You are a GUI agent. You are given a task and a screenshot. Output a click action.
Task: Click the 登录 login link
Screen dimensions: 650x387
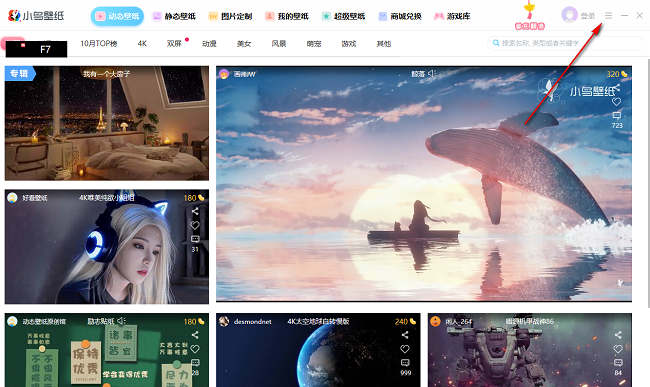pos(587,16)
